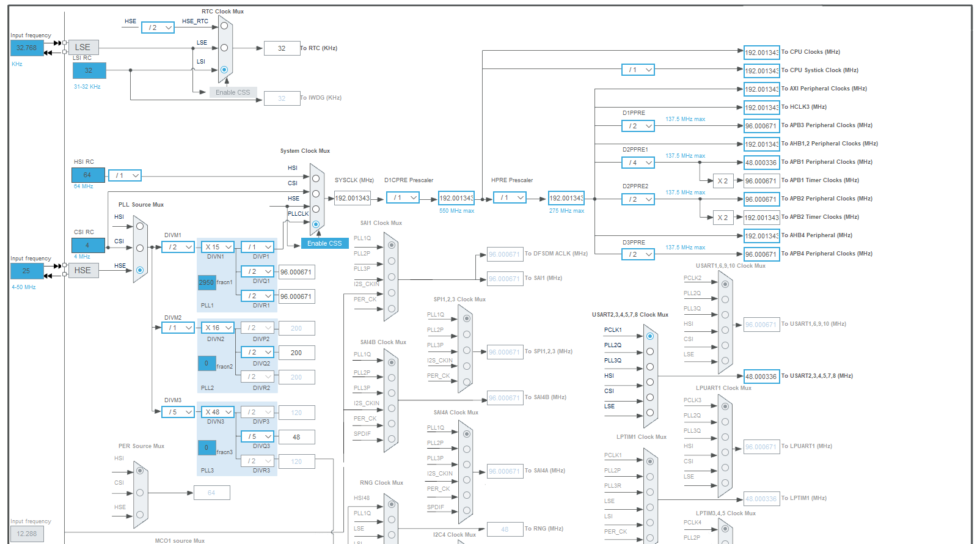Screen dimensions: 980x544
Task: Edit the fracn2 value field in PLL2
Action: tap(207, 363)
